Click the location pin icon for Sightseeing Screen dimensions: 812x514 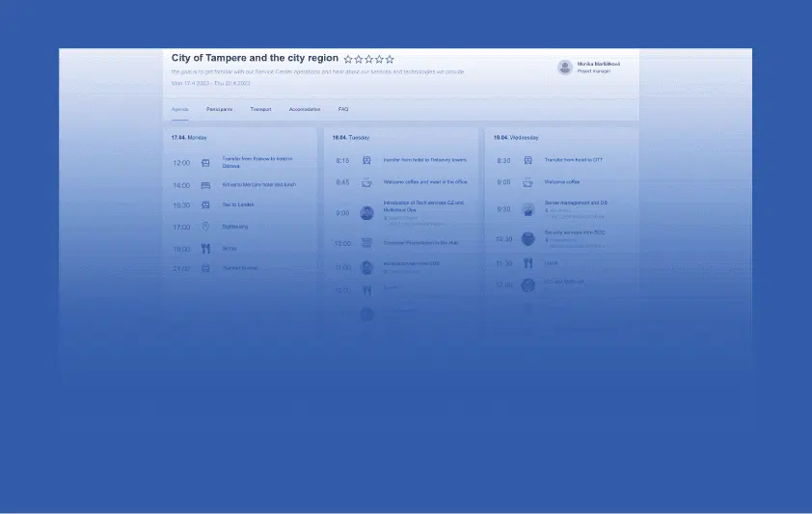(x=205, y=227)
